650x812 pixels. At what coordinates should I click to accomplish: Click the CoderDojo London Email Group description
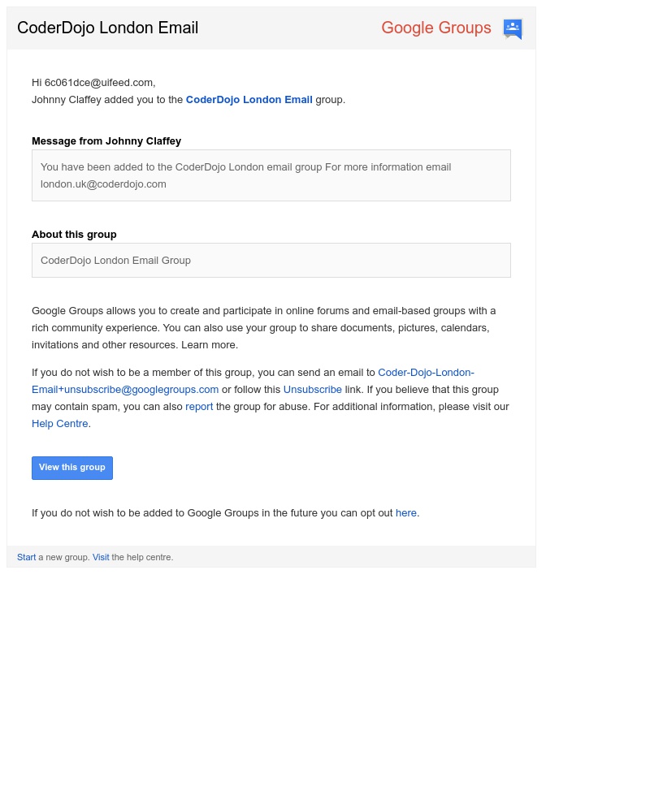pos(115,260)
